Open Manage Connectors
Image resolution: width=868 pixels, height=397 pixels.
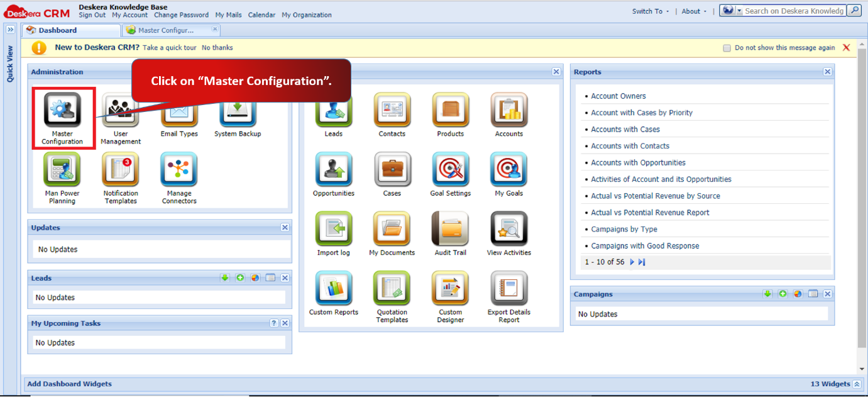[179, 171]
